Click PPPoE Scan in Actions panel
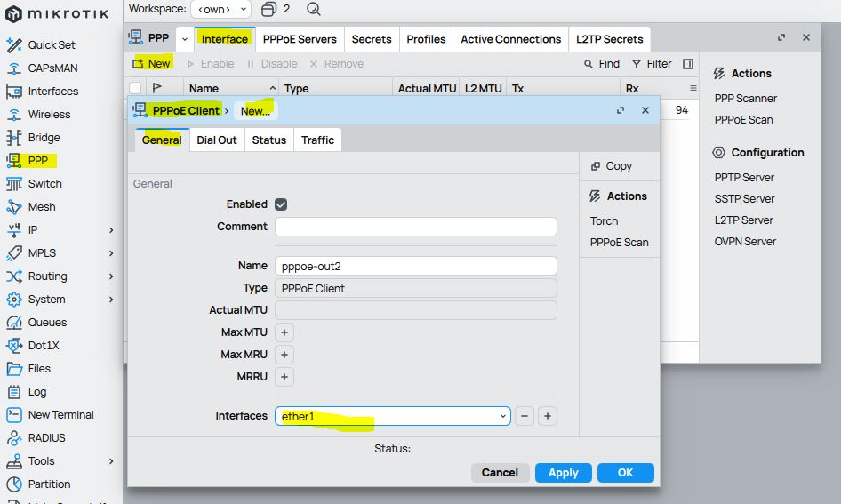The image size is (841, 504). point(743,120)
